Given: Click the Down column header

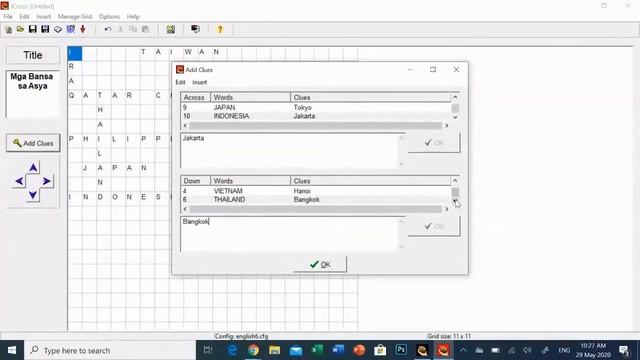Looking at the screenshot, I should [196, 181].
